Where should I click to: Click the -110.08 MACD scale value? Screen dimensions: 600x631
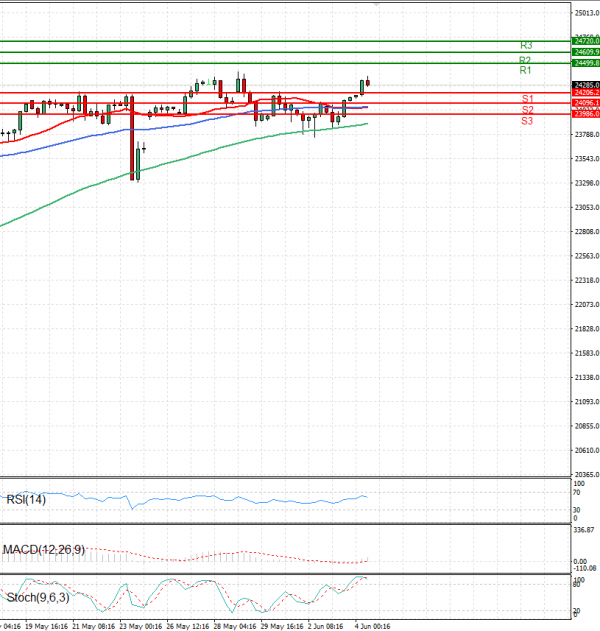tap(584, 568)
